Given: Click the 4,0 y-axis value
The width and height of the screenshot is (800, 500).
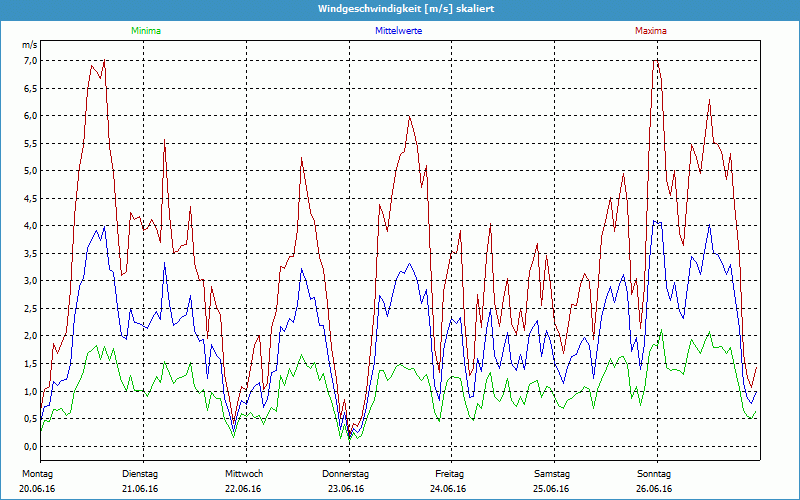Looking at the screenshot, I should 31,226.
